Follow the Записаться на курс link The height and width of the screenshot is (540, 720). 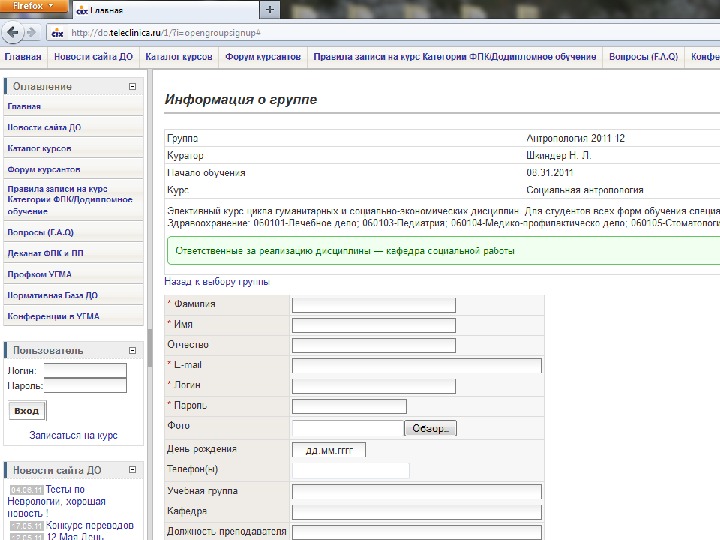pyautogui.click(x=73, y=435)
